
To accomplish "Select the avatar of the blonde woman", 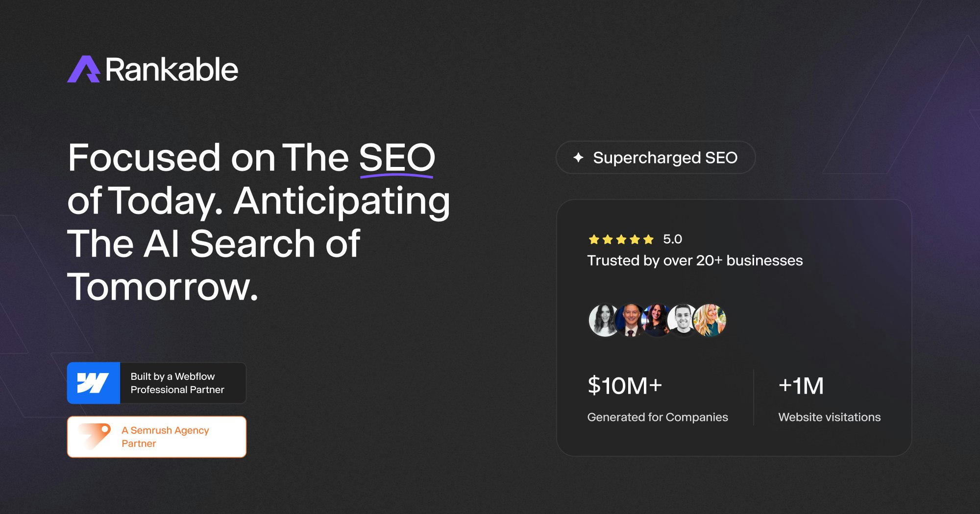I will click(710, 320).
